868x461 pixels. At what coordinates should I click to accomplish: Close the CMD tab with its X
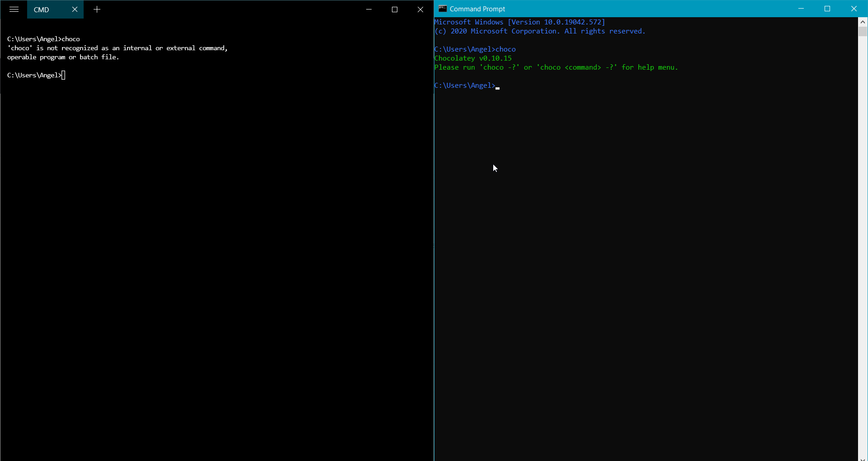click(75, 9)
